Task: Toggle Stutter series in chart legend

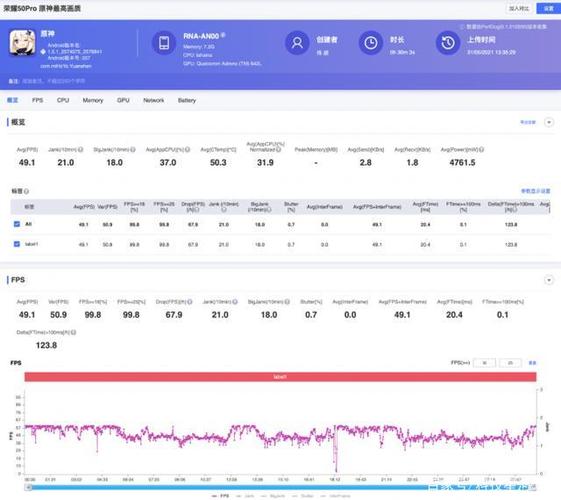Action: 303,496
